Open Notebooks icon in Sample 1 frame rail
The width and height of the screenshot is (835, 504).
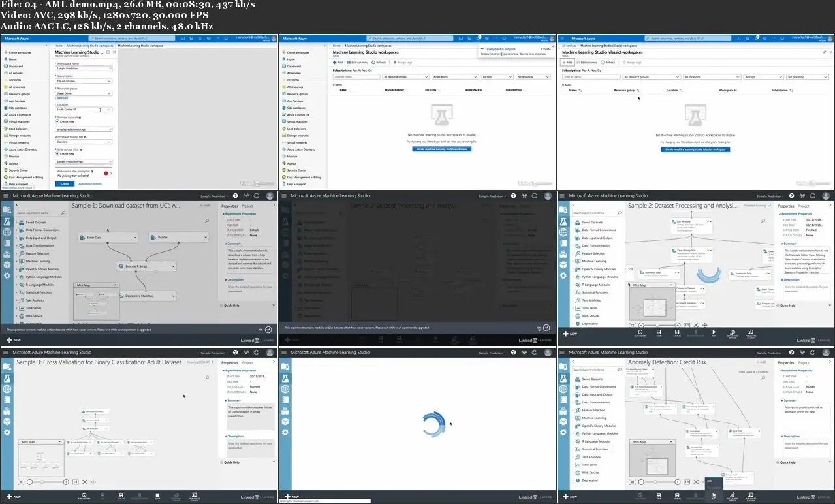[7, 244]
